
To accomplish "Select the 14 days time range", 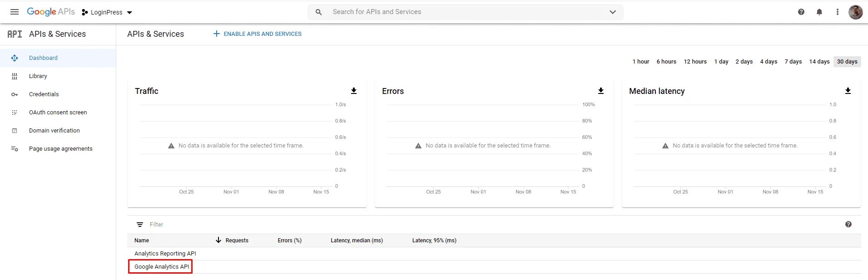I will pos(819,61).
